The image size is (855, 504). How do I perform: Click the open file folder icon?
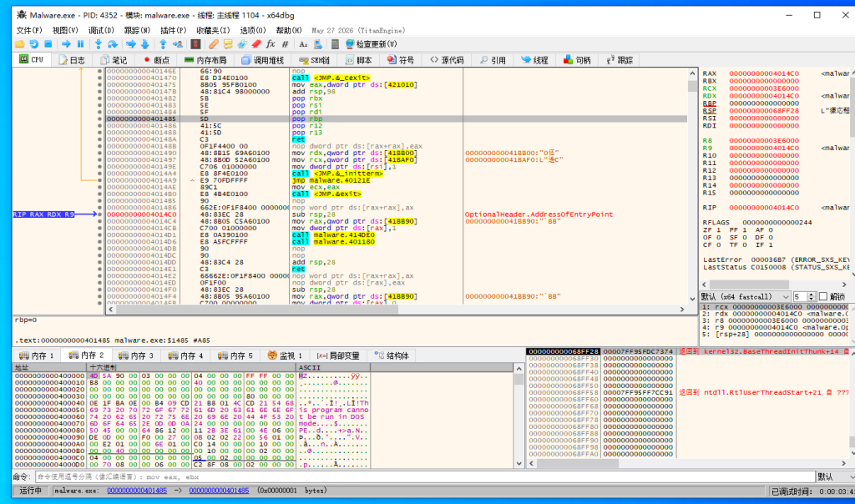[20, 44]
